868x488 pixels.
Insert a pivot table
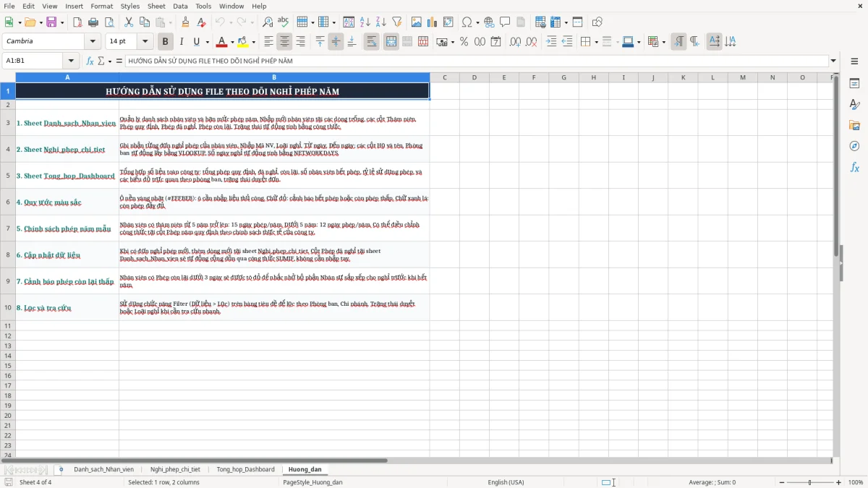448,22
